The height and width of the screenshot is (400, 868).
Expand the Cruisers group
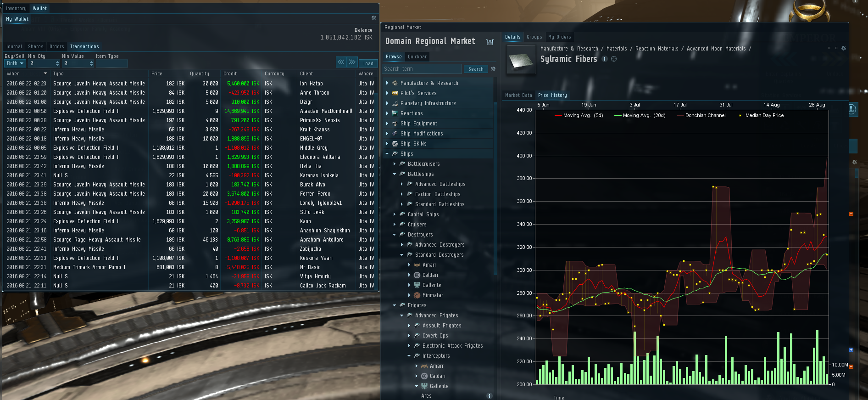tap(395, 225)
